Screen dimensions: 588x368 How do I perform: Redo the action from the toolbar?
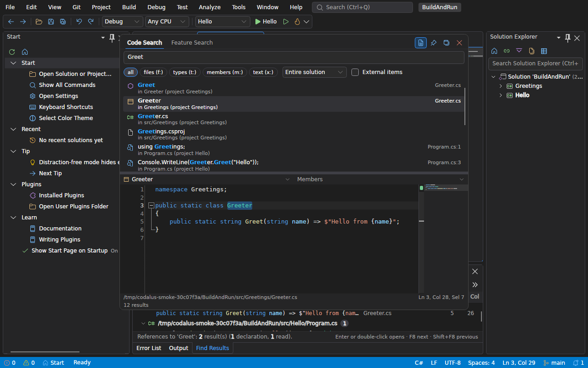(x=91, y=22)
